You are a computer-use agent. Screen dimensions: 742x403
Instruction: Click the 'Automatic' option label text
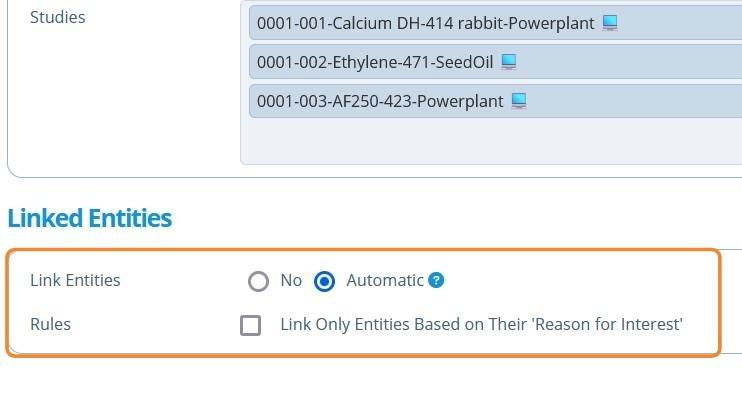[x=385, y=280]
